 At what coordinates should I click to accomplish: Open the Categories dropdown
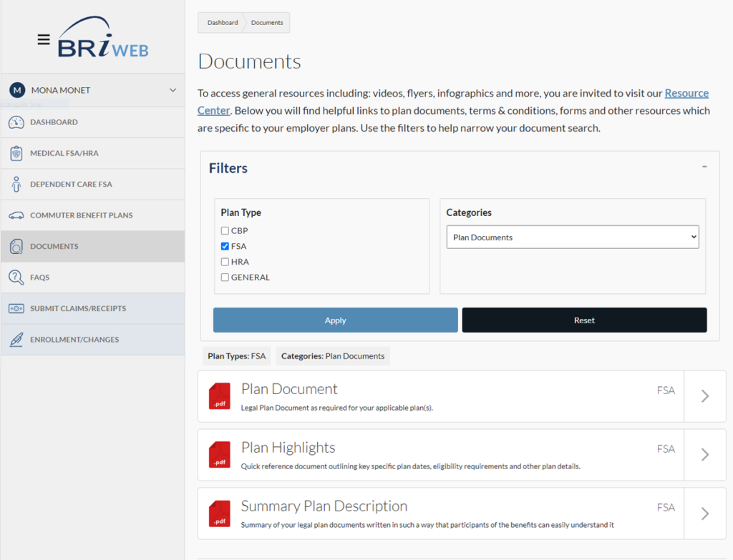click(572, 237)
